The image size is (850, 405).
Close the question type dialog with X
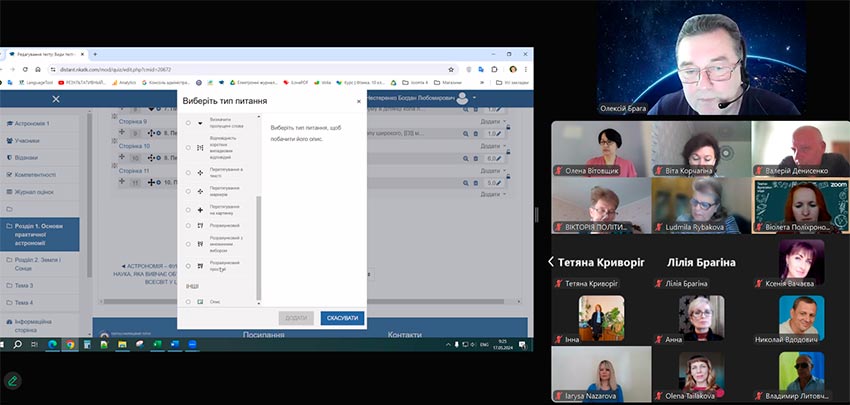tap(358, 101)
